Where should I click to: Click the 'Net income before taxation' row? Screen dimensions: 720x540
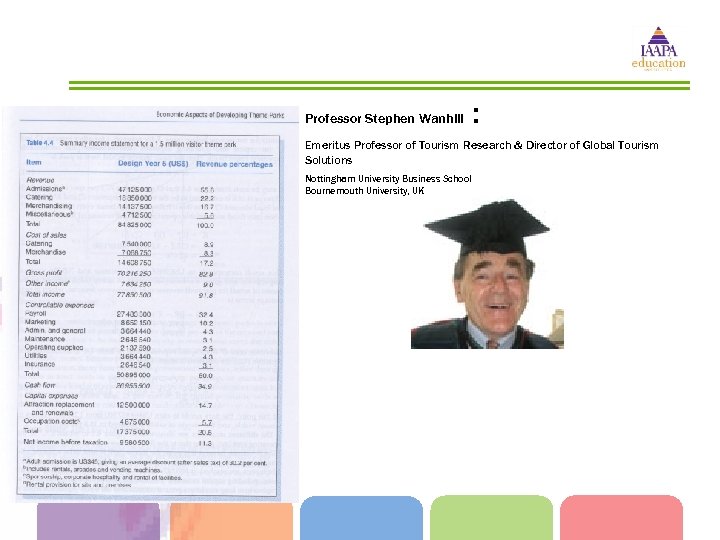[x=118, y=442]
